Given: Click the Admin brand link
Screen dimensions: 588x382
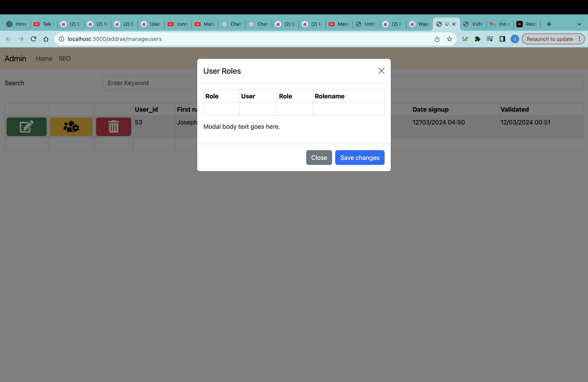Looking at the screenshot, I should pyautogui.click(x=16, y=59).
